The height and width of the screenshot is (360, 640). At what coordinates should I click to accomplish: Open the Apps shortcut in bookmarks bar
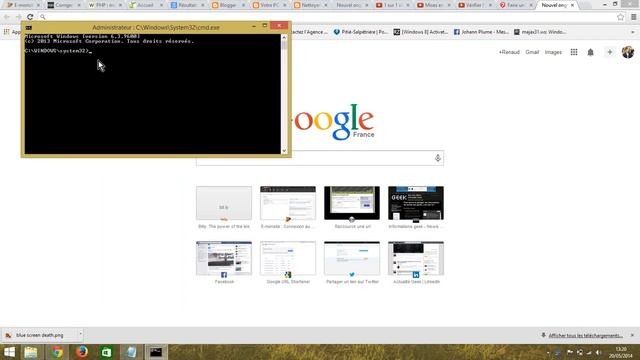tap(11, 32)
